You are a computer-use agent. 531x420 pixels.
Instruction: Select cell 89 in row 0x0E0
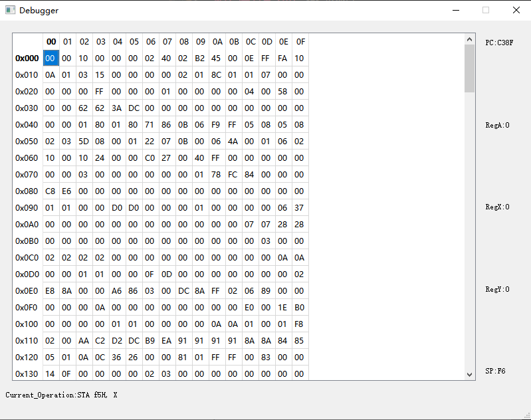click(267, 290)
